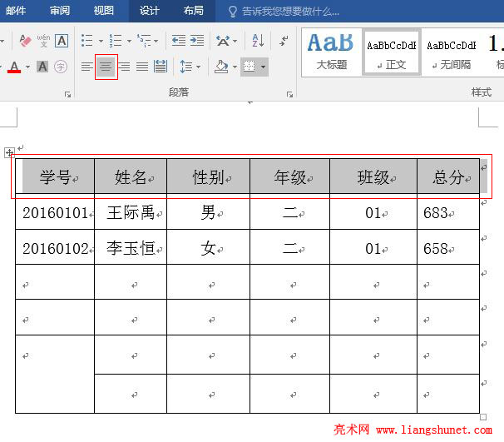This screenshot has height=442, width=504.
Task: Justify paragraph text
Action: click(141, 67)
